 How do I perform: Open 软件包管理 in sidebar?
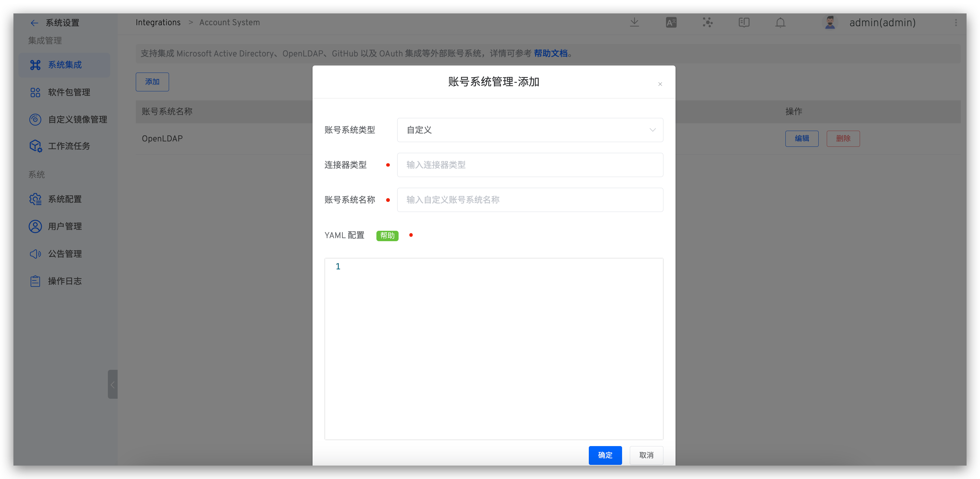[69, 92]
